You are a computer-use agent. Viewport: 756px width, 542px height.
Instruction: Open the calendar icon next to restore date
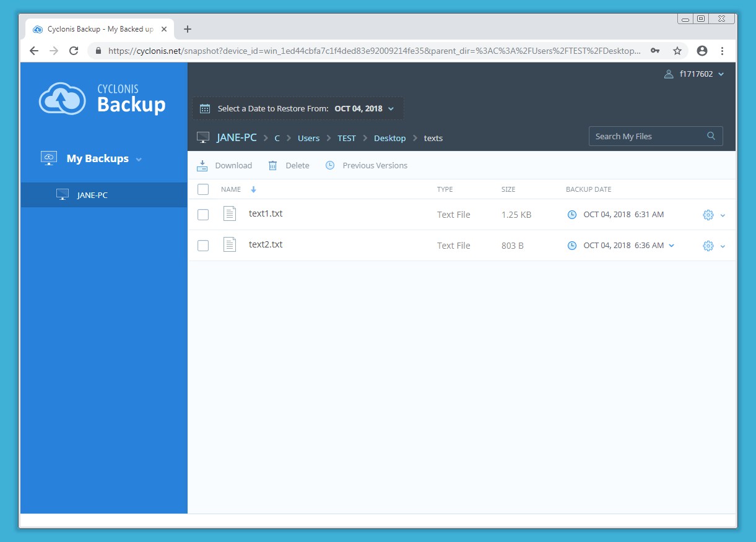tap(204, 108)
